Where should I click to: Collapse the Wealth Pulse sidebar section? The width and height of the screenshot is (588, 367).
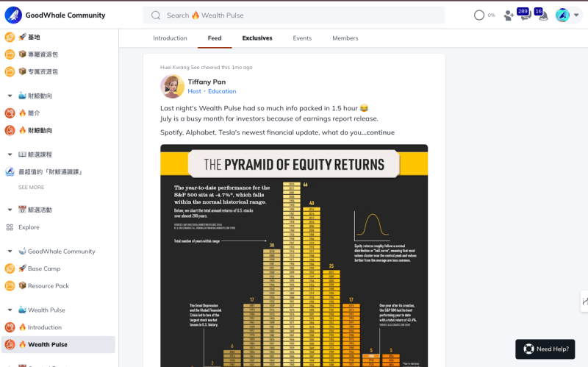[x=10, y=310]
